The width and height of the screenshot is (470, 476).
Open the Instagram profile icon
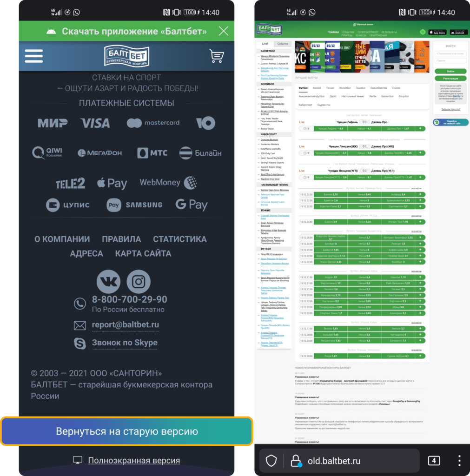tap(139, 281)
